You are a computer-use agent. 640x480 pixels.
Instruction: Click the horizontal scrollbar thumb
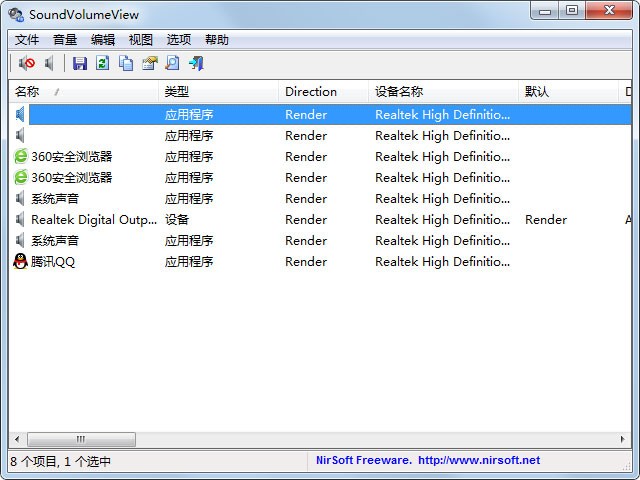[x=81, y=439]
